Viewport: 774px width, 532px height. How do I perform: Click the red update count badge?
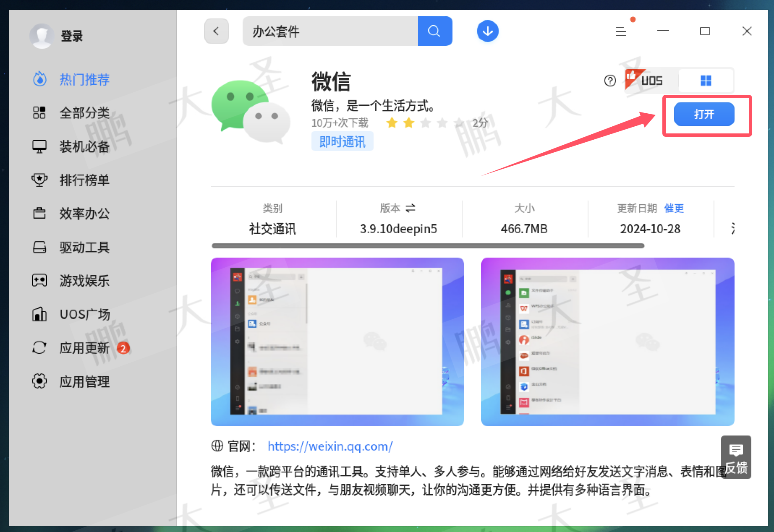click(x=123, y=348)
